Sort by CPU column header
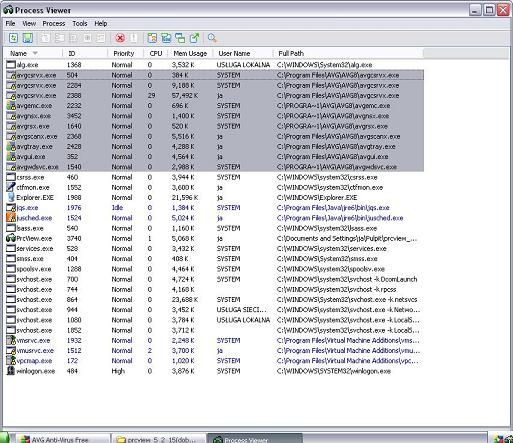The image size is (513, 443). 156,53
